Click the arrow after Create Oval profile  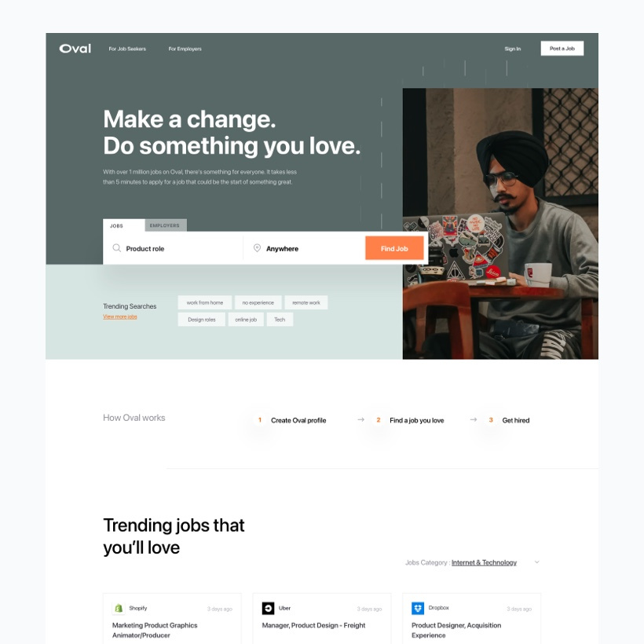[360, 419]
